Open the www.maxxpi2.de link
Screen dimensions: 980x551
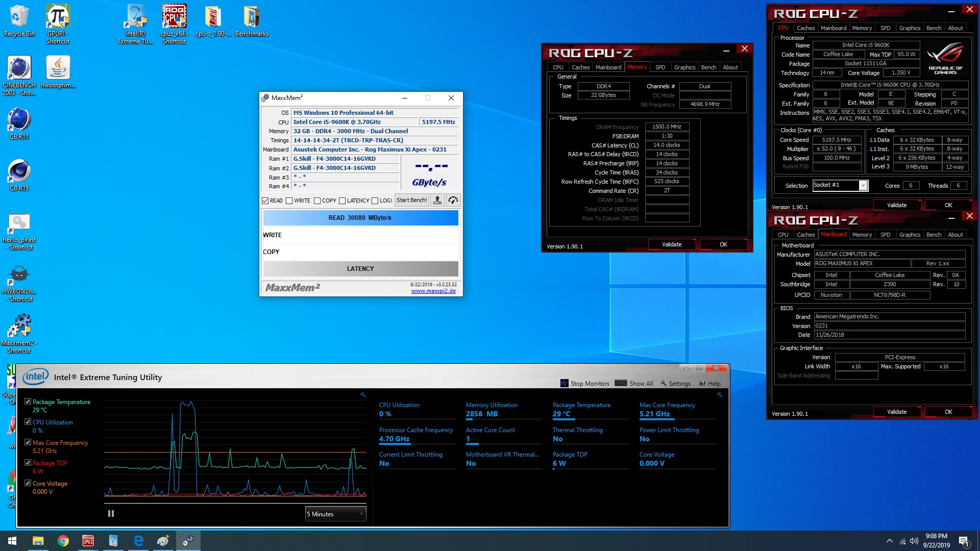pos(433,291)
